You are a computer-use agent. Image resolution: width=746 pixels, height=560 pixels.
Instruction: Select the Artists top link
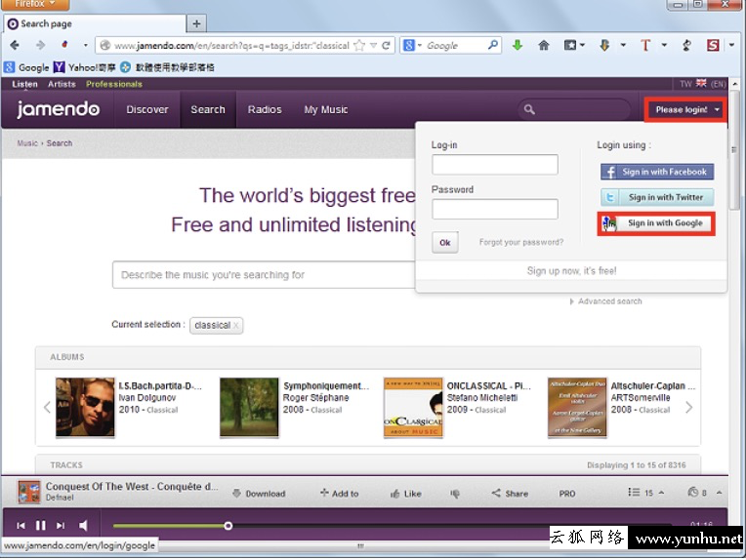[62, 84]
